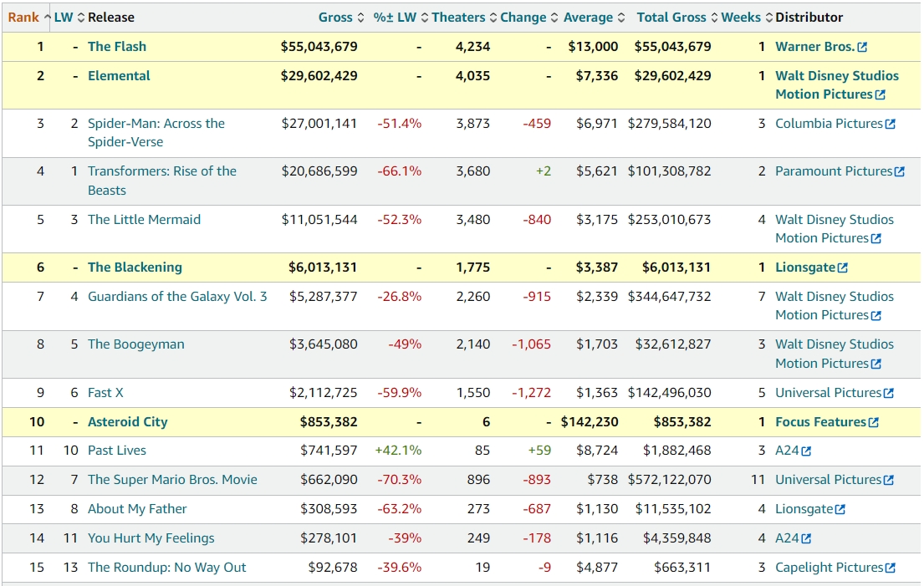Sort the table by the Distributor column header

pos(809,18)
